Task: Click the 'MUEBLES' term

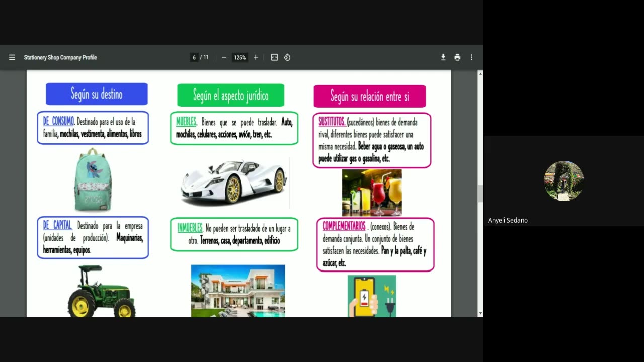Action: click(x=186, y=122)
